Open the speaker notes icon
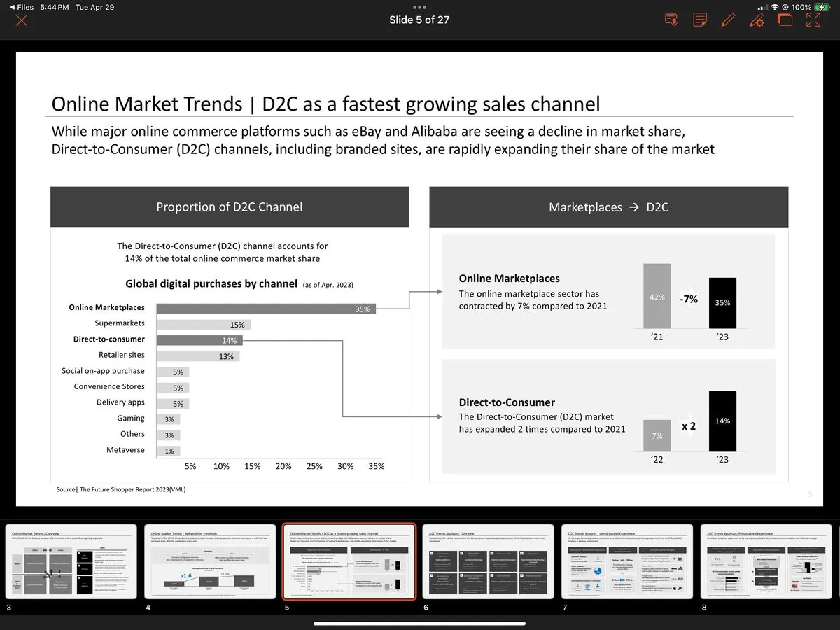Screen dimensions: 840x630 (x=700, y=20)
